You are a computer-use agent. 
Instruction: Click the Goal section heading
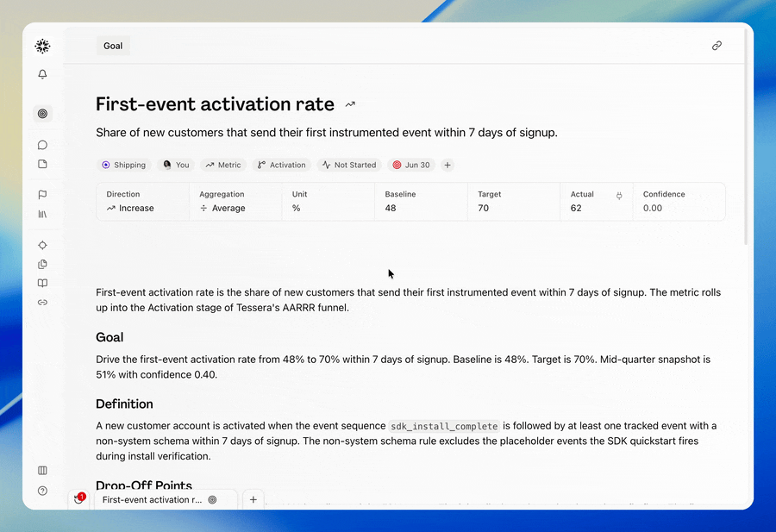(110, 337)
